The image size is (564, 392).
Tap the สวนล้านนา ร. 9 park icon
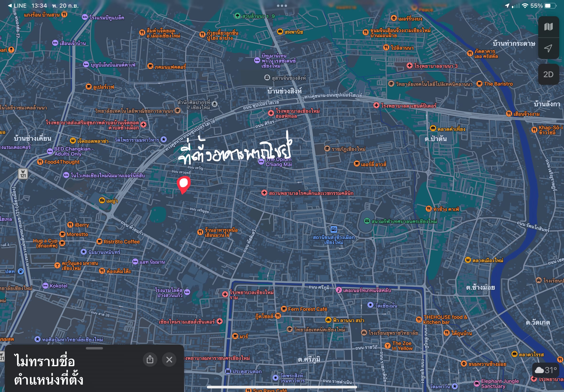[x=237, y=16]
